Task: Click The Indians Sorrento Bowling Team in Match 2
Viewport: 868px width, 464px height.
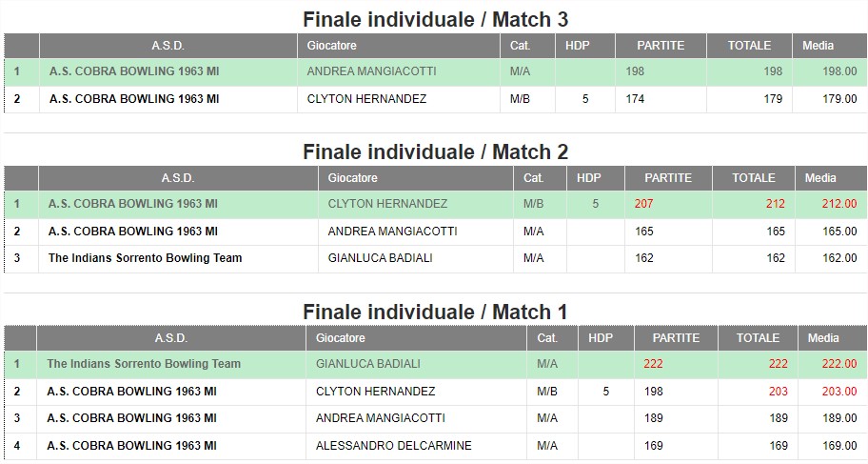Action: tap(145, 258)
